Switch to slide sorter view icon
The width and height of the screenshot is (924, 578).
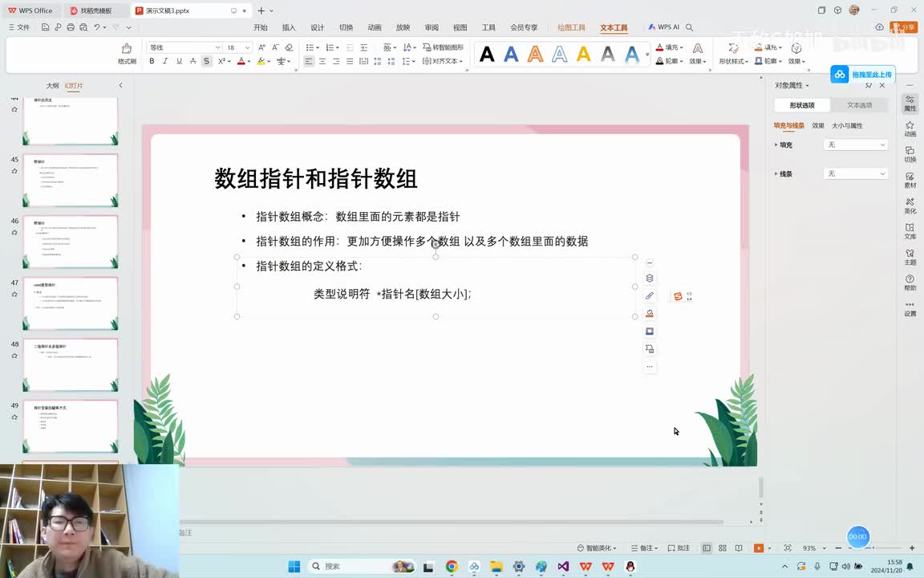(x=723, y=548)
